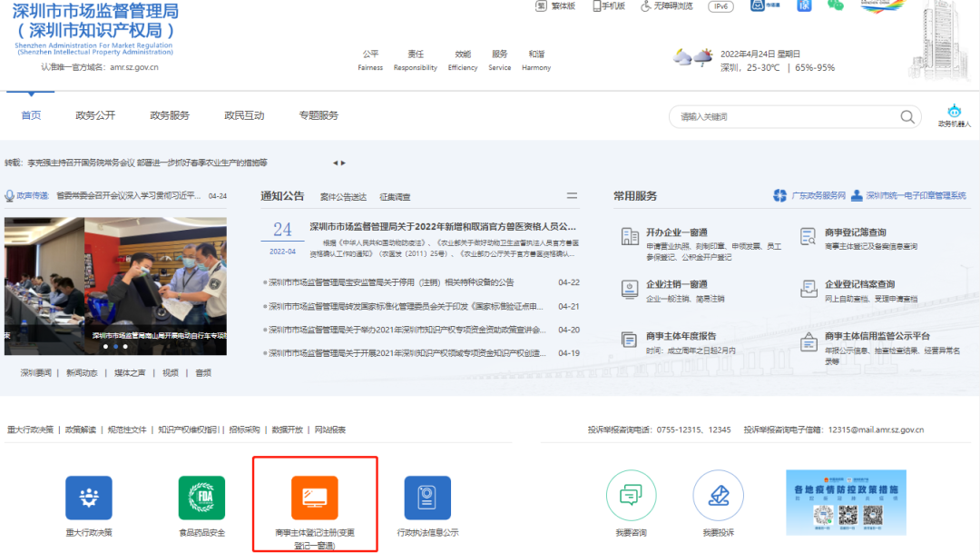Click the search magnifier icon
Image resolution: width=980 pixels, height=553 pixels.
[906, 117]
